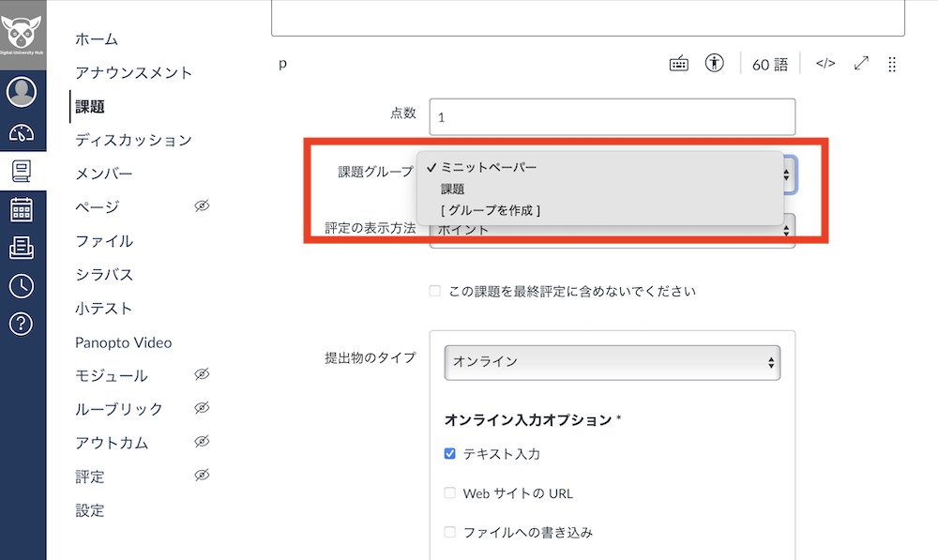The image size is (938, 560).
Task: Open the Dashboard speedometer icon in sidebar
Action: tap(23, 133)
